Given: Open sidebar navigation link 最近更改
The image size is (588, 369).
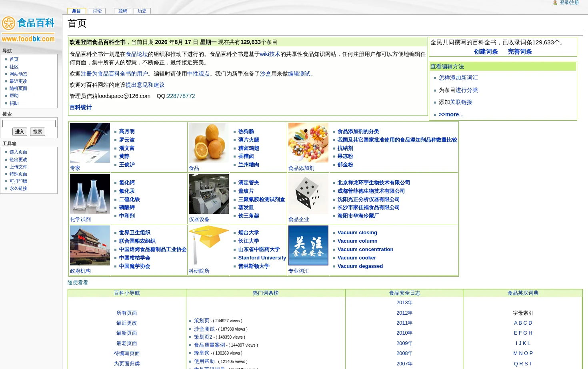Looking at the screenshot, I should (18, 81).
